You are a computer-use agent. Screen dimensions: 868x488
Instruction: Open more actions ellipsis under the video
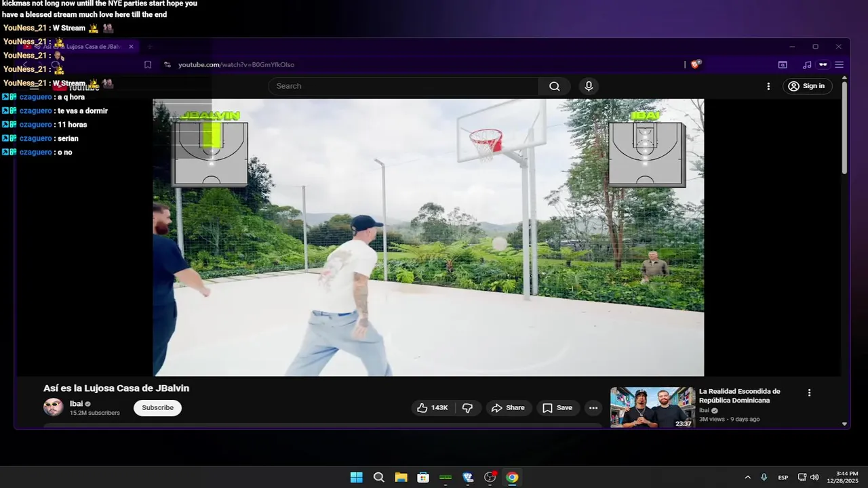593,407
